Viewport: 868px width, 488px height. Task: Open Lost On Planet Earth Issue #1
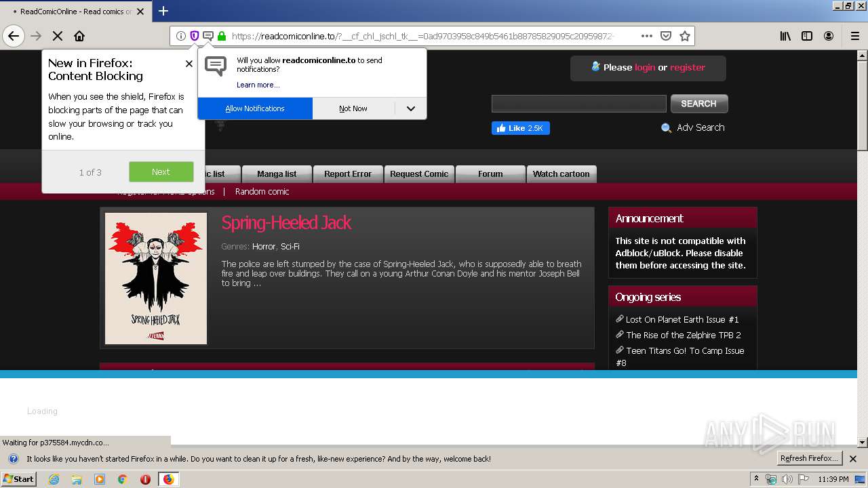682,319
